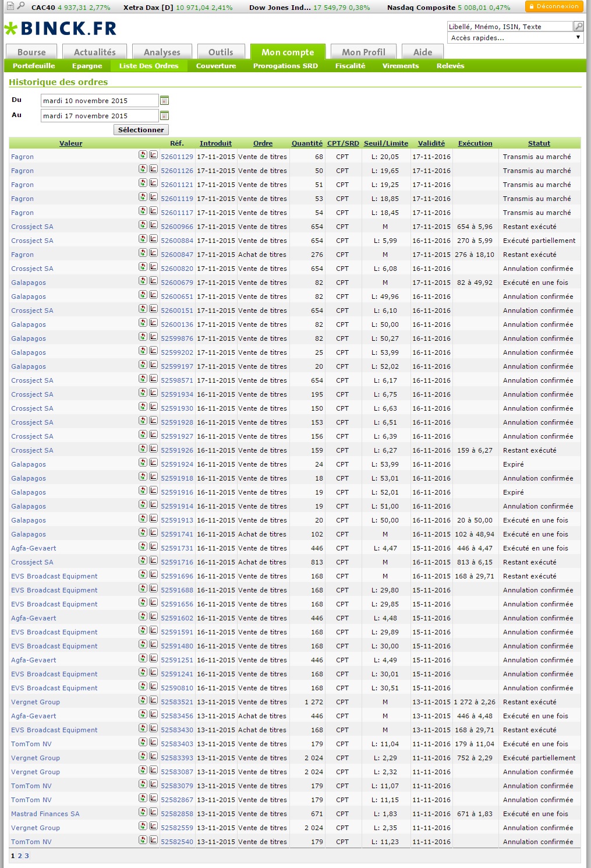Screen dimensions: 591x868
Task: Click the Libellé, Mnémo, ISIN search field
Action: point(509,27)
